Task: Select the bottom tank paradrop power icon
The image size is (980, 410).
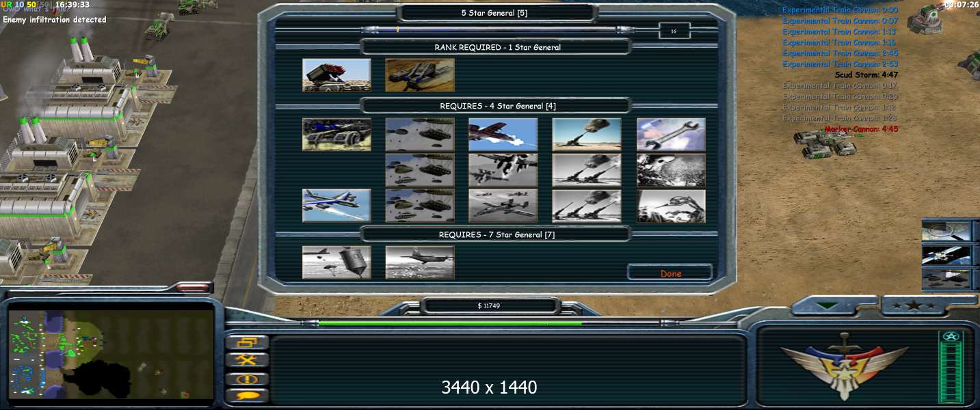Action: pyautogui.click(x=420, y=206)
